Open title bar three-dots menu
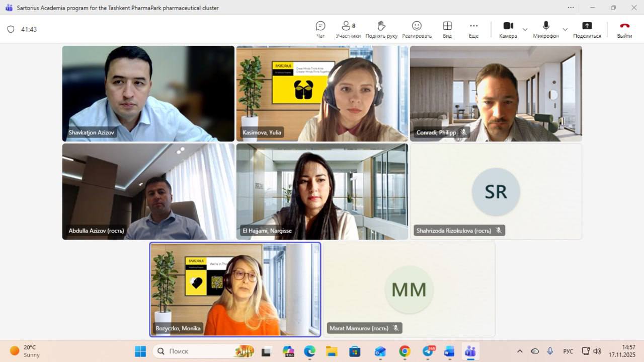Screen dimensions: 644x362 pyautogui.click(x=571, y=8)
